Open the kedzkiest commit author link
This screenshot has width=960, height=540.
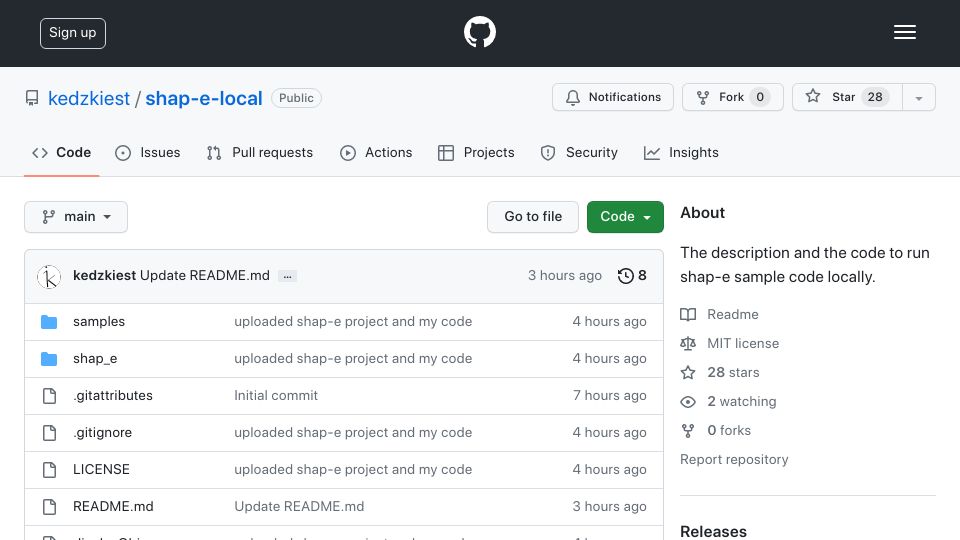104,276
